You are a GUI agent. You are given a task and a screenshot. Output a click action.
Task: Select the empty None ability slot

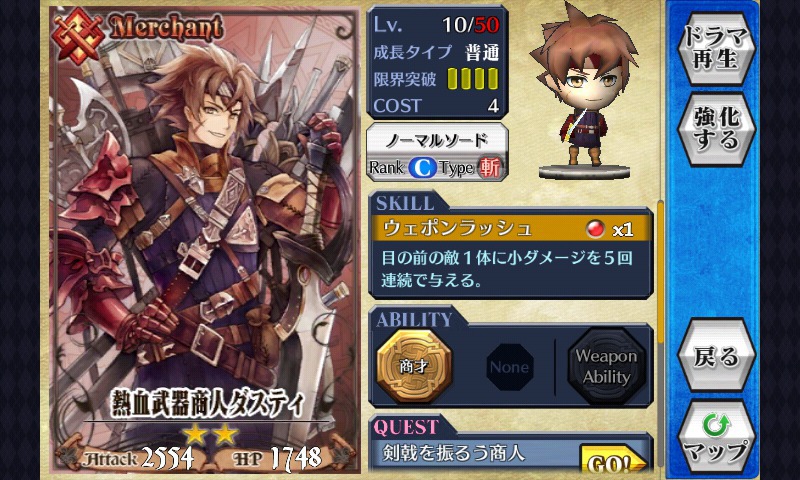pyautogui.click(x=510, y=367)
